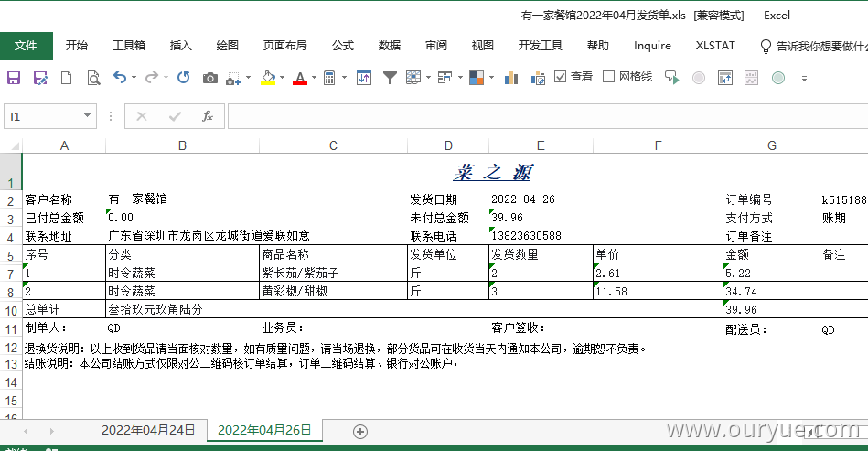Click the colored theme squares icon
This screenshot has width=868, height=451.
(x=477, y=78)
